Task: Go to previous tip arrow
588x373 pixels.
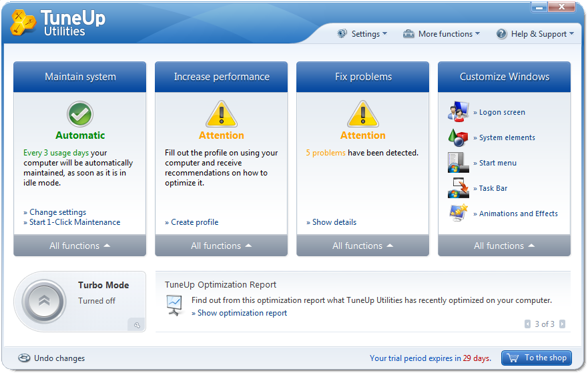Action: pyautogui.click(x=527, y=324)
